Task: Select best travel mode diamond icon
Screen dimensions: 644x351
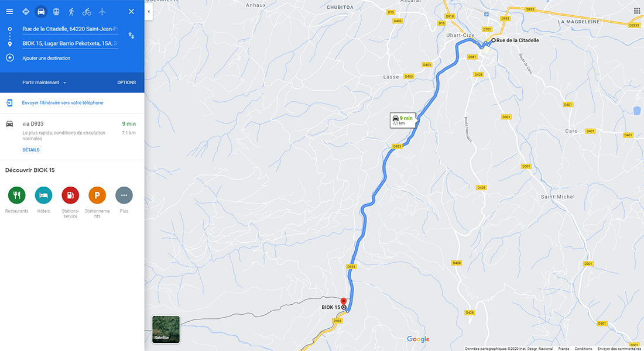Action: pyautogui.click(x=25, y=12)
